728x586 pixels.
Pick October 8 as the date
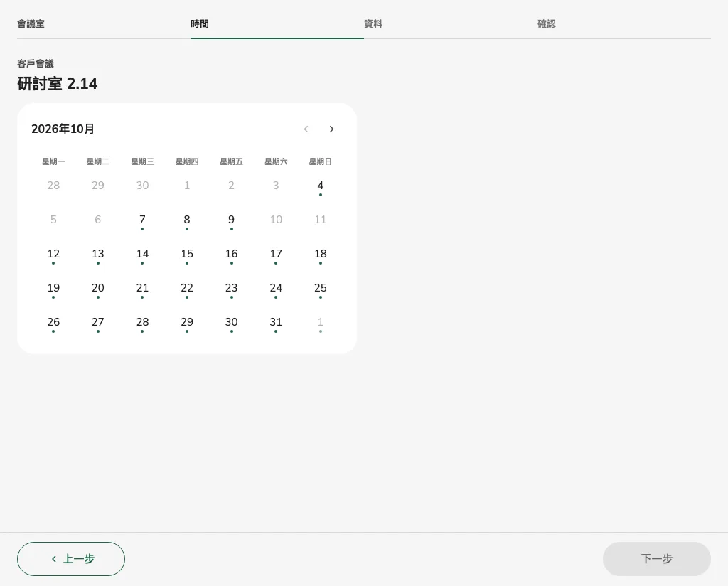tap(187, 220)
